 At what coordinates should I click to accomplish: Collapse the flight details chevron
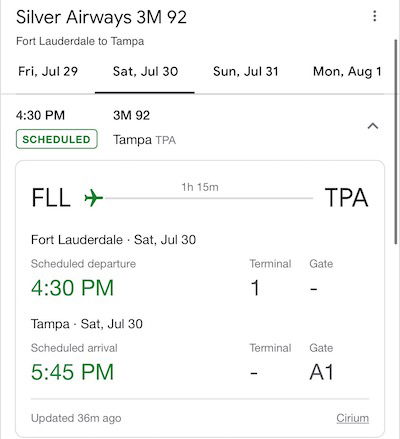point(373,126)
